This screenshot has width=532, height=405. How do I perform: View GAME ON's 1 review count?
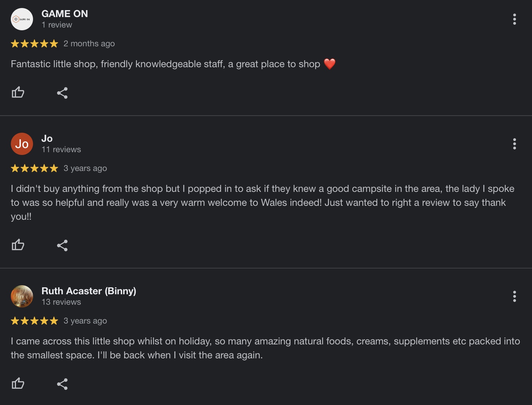pyautogui.click(x=57, y=25)
